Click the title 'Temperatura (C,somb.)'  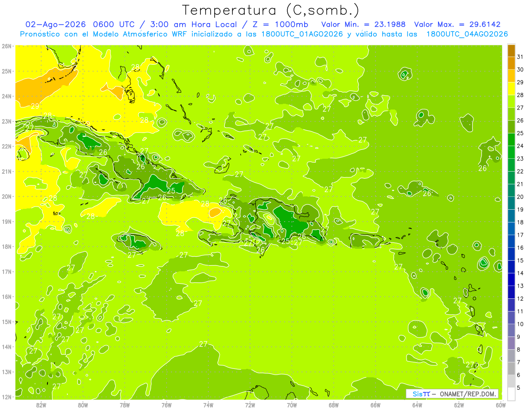[x=271, y=10]
